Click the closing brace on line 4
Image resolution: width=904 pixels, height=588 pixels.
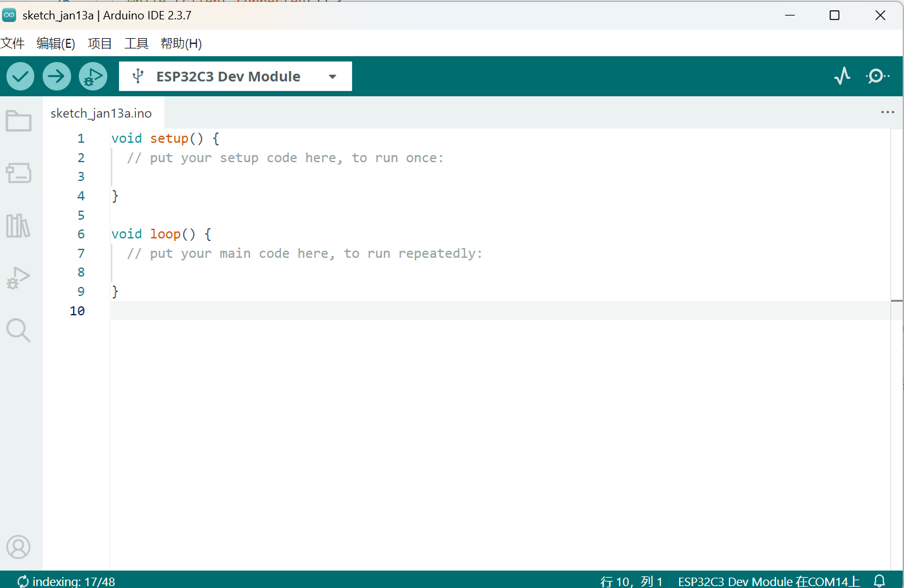[115, 196]
